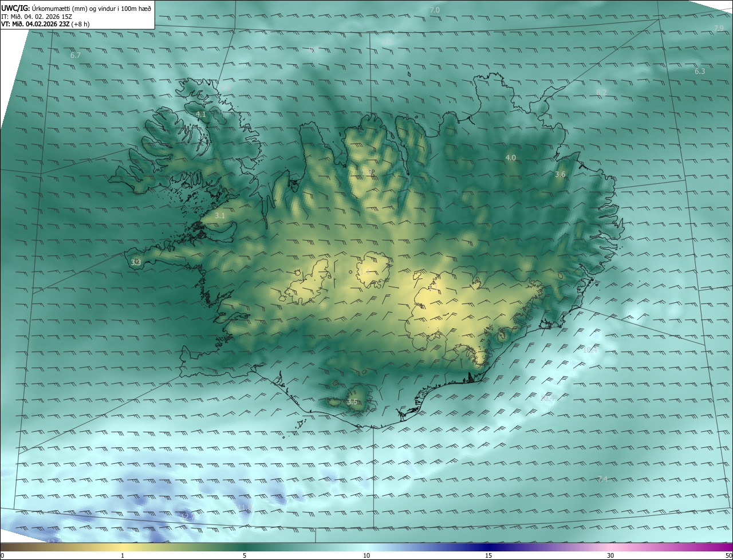Click the "VT: Mið. 04.02.2026 23Z (+8 h)" line

pyautogui.click(x=45, y=24)
